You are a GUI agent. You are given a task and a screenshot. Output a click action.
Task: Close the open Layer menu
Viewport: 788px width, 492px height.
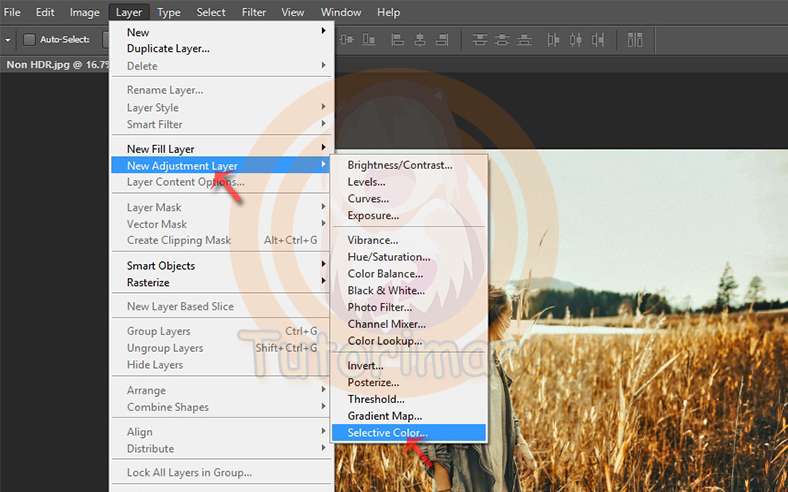(129, 12)
